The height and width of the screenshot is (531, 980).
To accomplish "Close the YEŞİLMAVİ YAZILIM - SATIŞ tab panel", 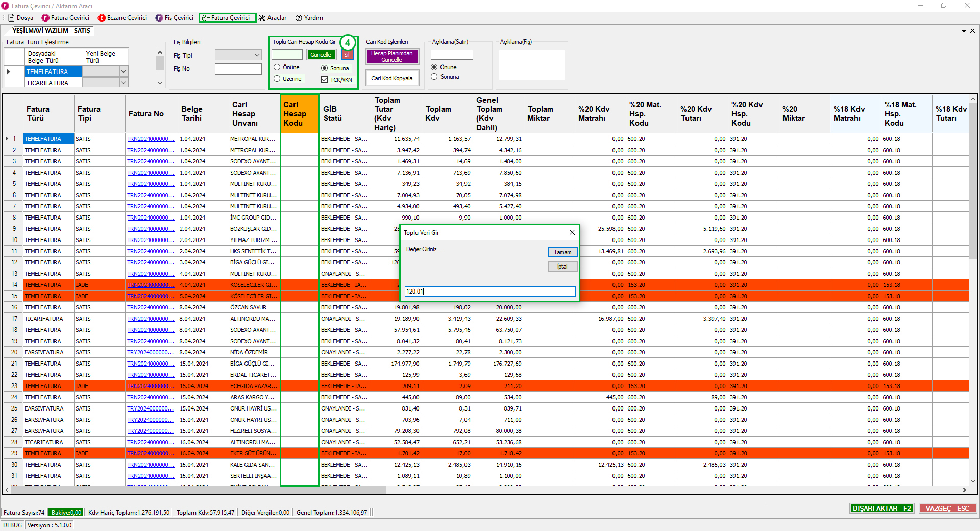I will 972,31.
